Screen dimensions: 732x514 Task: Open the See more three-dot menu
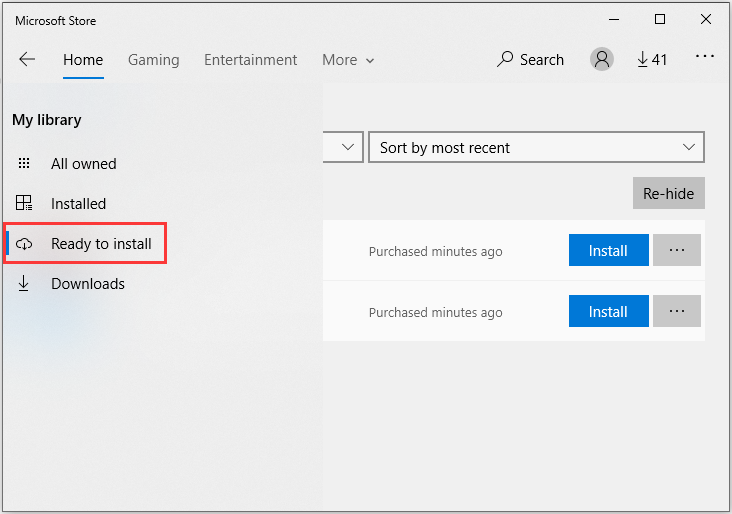tap(705, 57)
